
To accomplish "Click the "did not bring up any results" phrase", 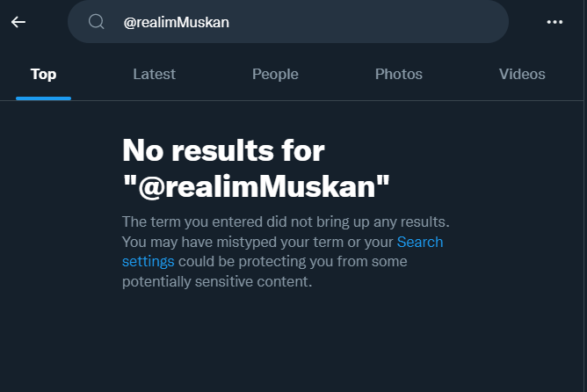I will pyautogui.click(x=362, y=221).
